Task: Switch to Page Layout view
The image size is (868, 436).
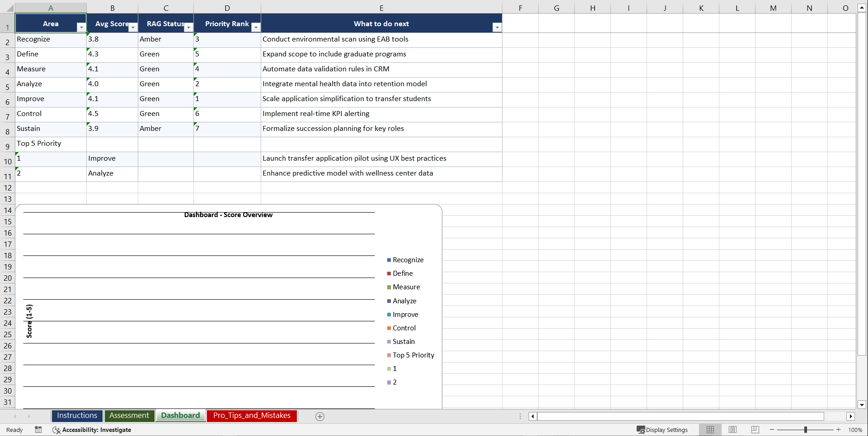Action: click(732, 430)
